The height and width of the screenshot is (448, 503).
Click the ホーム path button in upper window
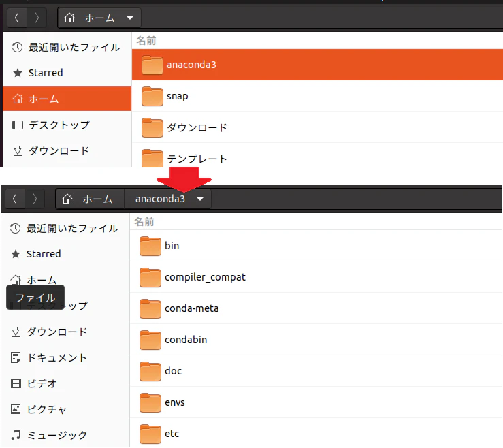coord(99,18)
